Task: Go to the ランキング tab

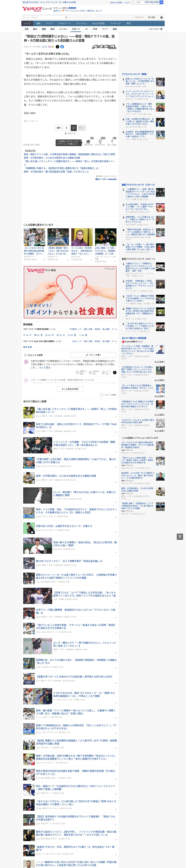Action: coord(115,24)
